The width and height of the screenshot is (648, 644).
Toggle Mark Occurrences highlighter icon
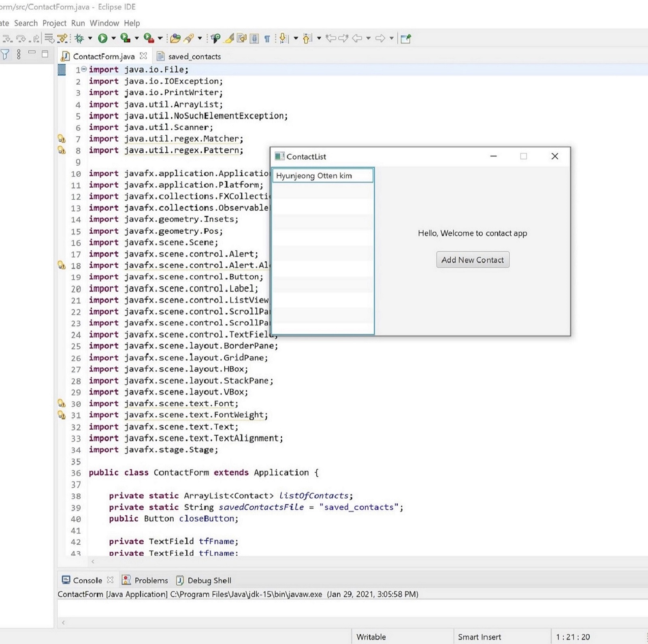[229, 38]
